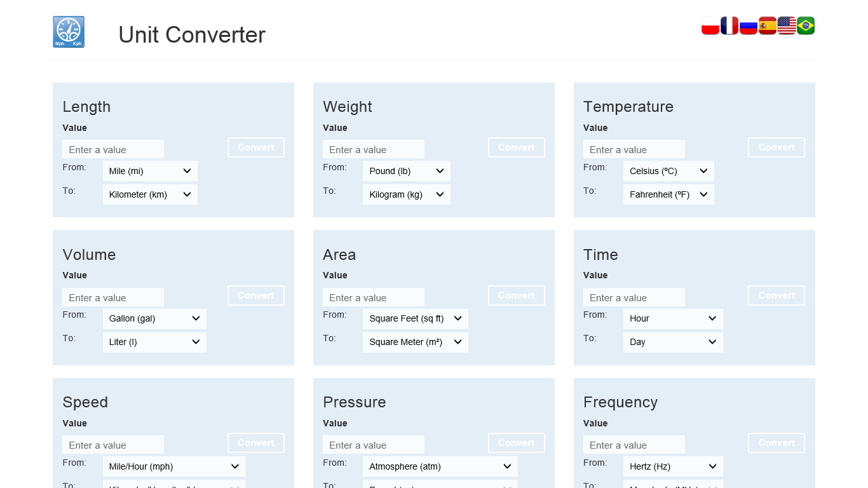Screen dimensions: 868x488
Task: Expand the Weight To dropdown showing Kilogram (kg)
Action: (406, 194)
